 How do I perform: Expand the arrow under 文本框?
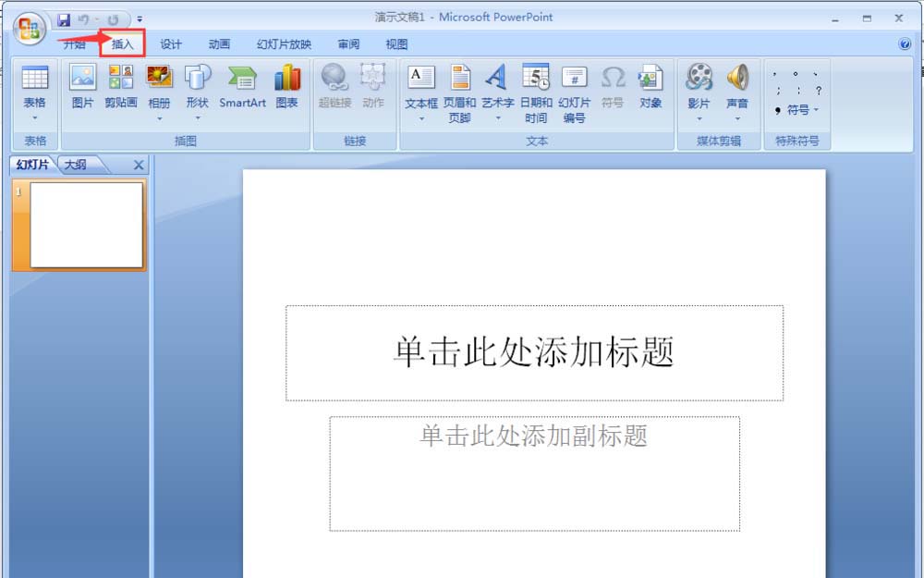421,119
